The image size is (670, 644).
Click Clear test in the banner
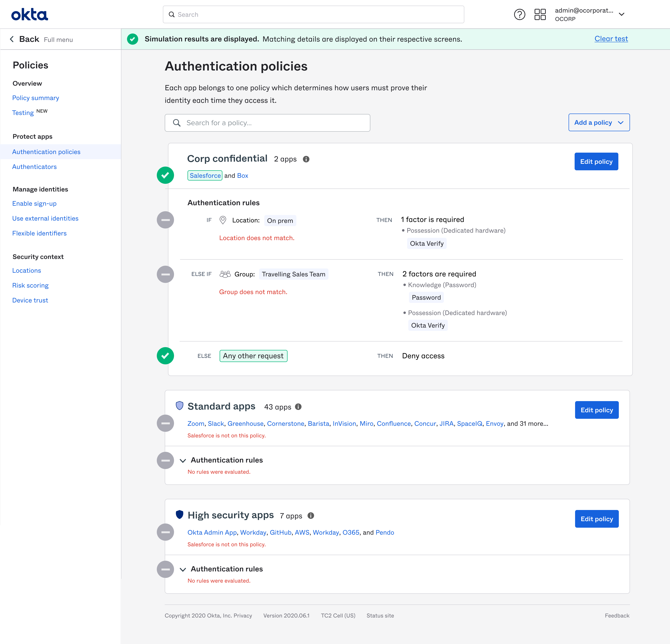pos(611,39)
